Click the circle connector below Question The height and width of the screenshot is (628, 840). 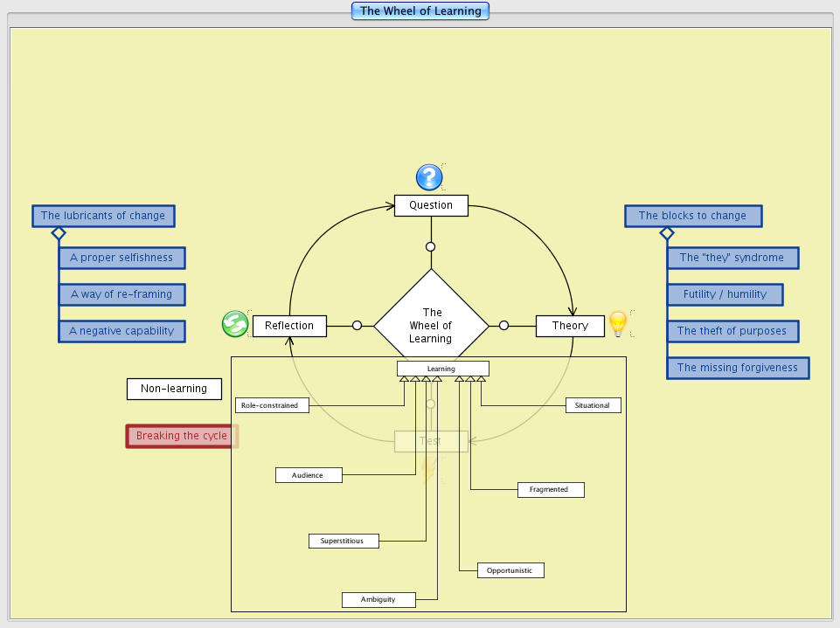tap(430, 247)
